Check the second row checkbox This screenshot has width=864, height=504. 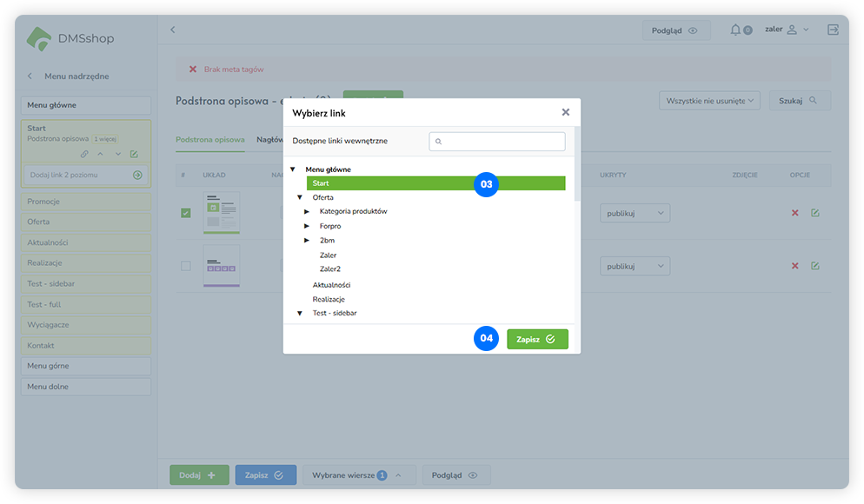pyautogui.click(x=185, y=266)
